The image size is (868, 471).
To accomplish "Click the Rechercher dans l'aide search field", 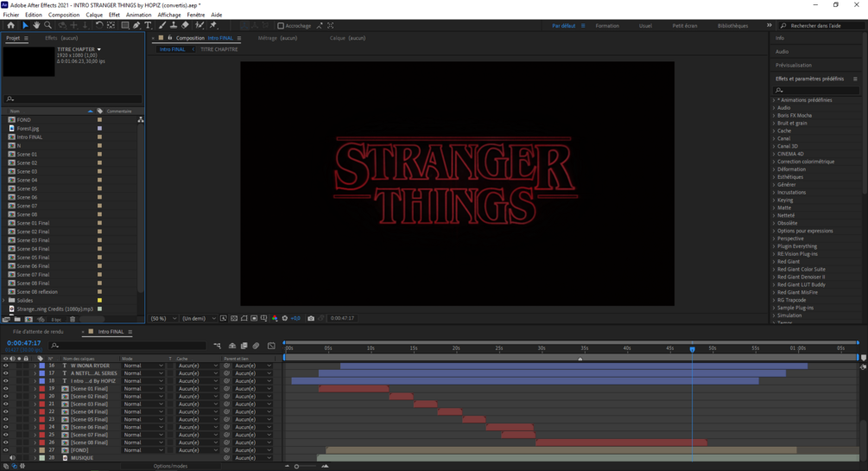I will pyautogui.click(x=821, y=25).
